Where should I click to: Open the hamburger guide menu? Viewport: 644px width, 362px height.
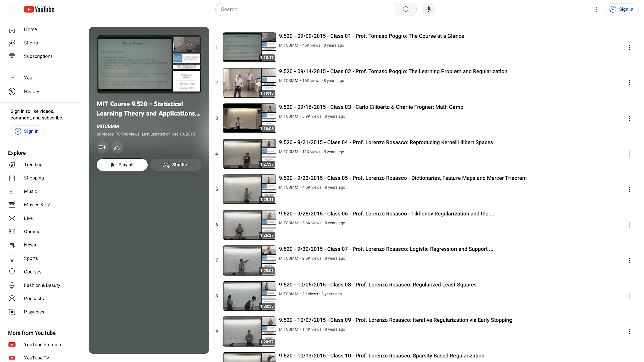(x=12, y=9)
